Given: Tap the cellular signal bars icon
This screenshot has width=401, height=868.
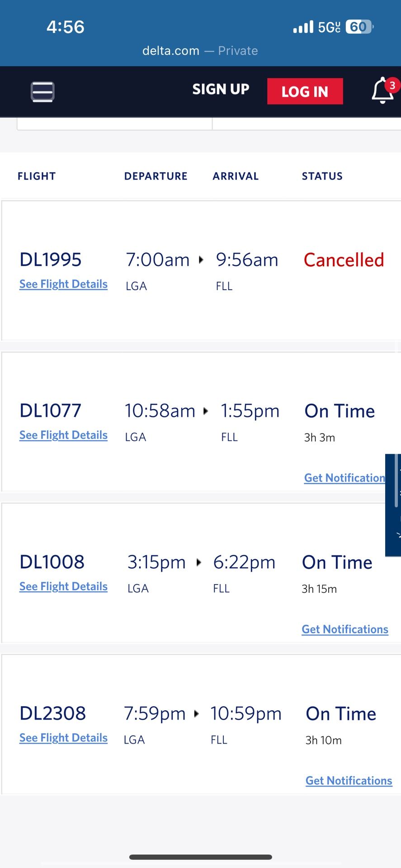Looking at the screenshot, I should (x=303, y=27).
